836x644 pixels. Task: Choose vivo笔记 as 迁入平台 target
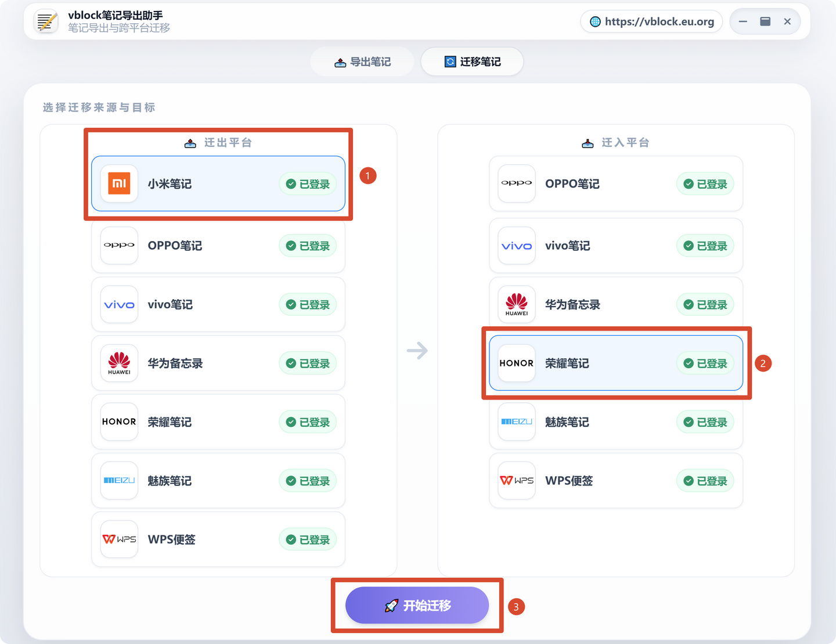point(616,246)
